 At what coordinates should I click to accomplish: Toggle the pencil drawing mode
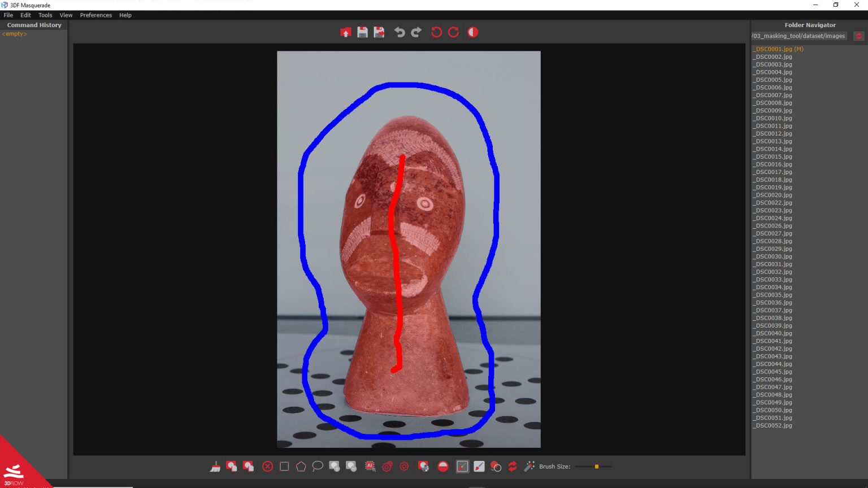(462, 467)
